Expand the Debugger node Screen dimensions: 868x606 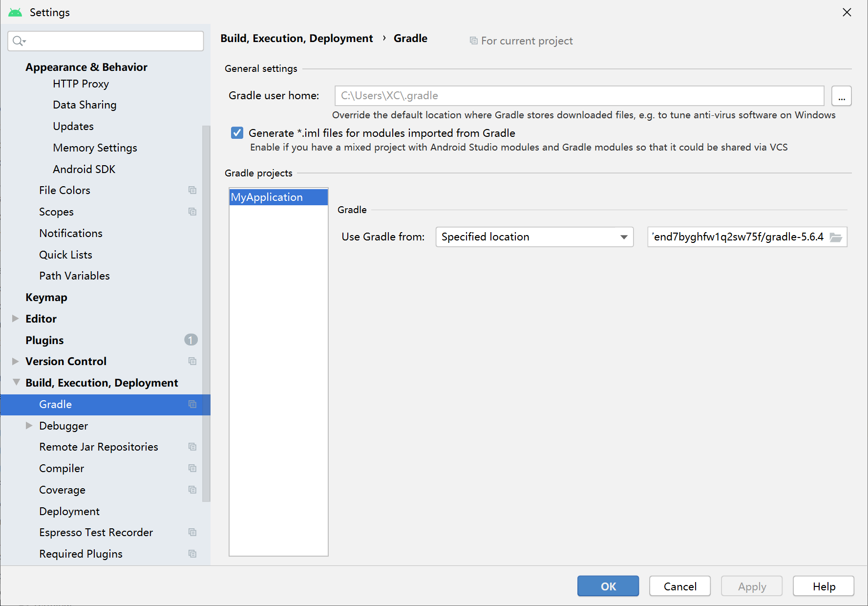pyautogui.click(x=29, y=425)
